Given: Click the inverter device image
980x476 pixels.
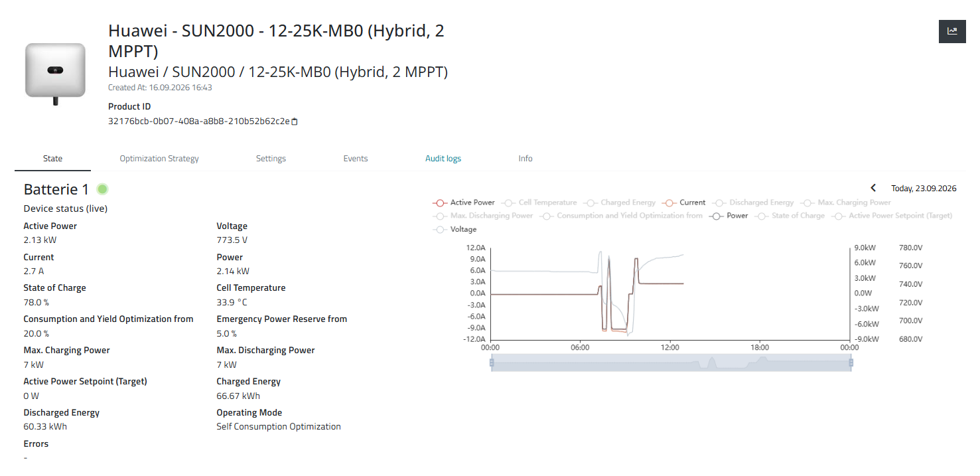Looking at the screenshot, I should click(55, 72).
